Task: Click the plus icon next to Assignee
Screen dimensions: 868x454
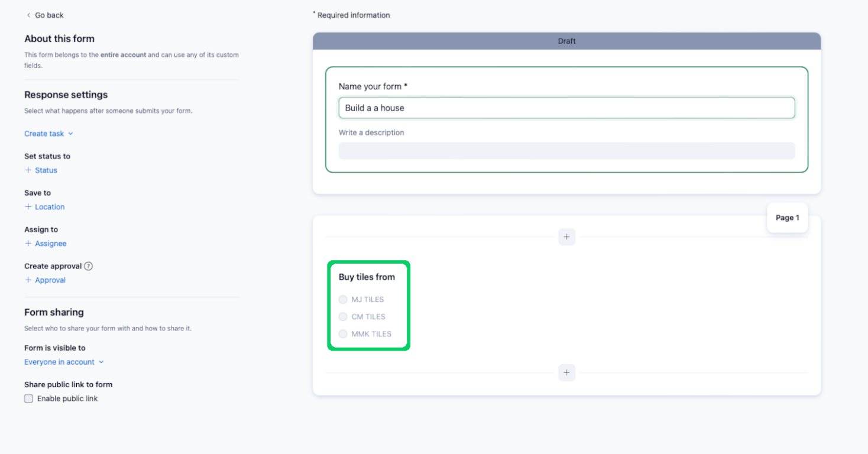Action: tap(28, 244)
